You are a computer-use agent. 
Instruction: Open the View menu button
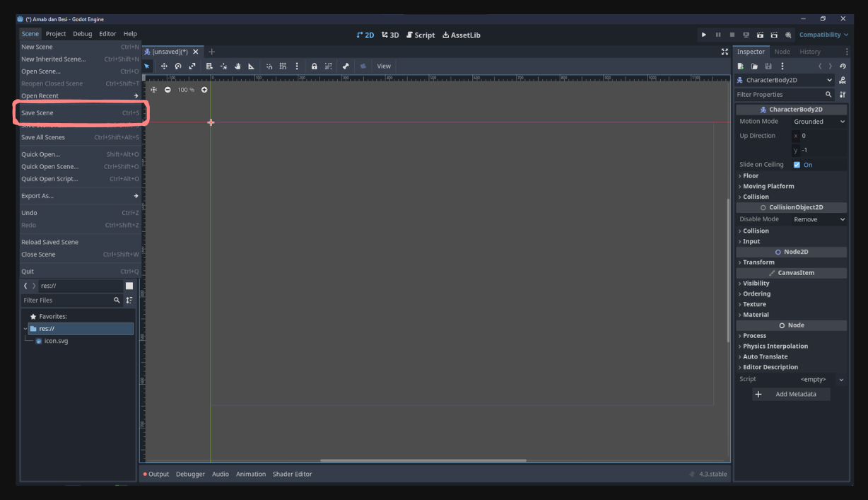click(384, 66)
